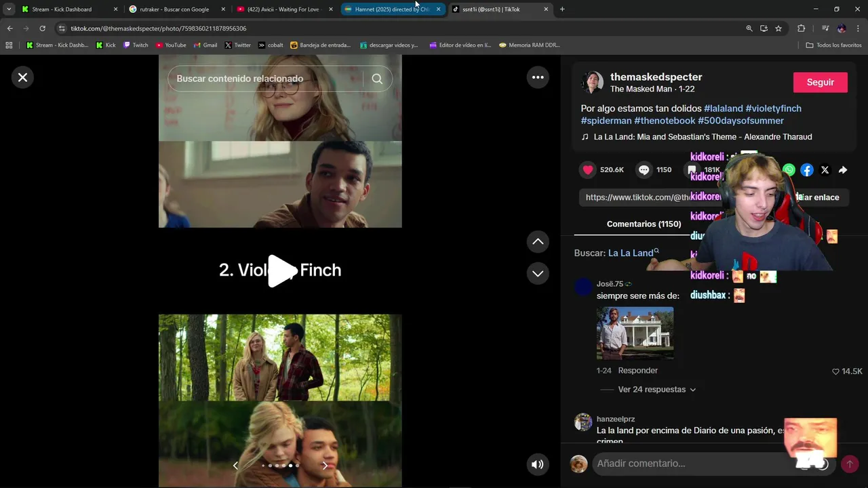The image size is (868, 488).
Task: Open the Editor de vídeo bookmark
Action: coord(460,45)
